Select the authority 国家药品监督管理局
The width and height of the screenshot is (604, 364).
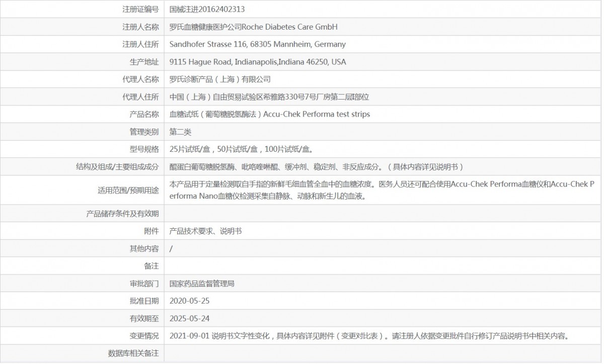(x=202, y=284)
